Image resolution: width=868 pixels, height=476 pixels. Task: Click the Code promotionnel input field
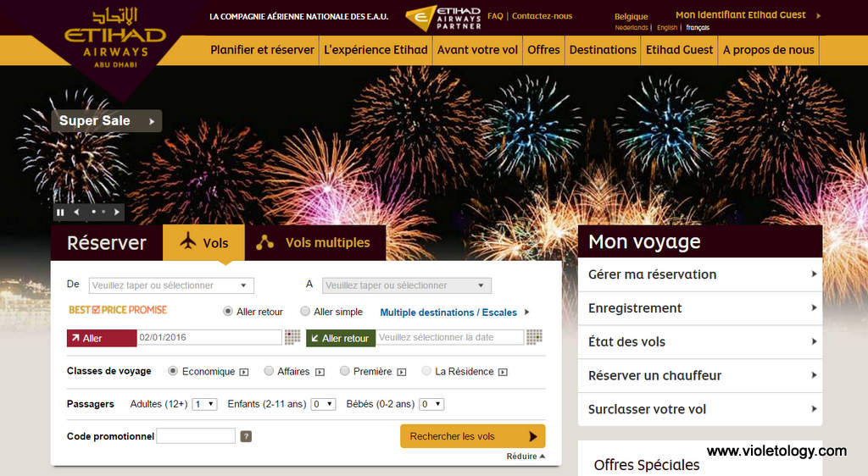[196, 435]
